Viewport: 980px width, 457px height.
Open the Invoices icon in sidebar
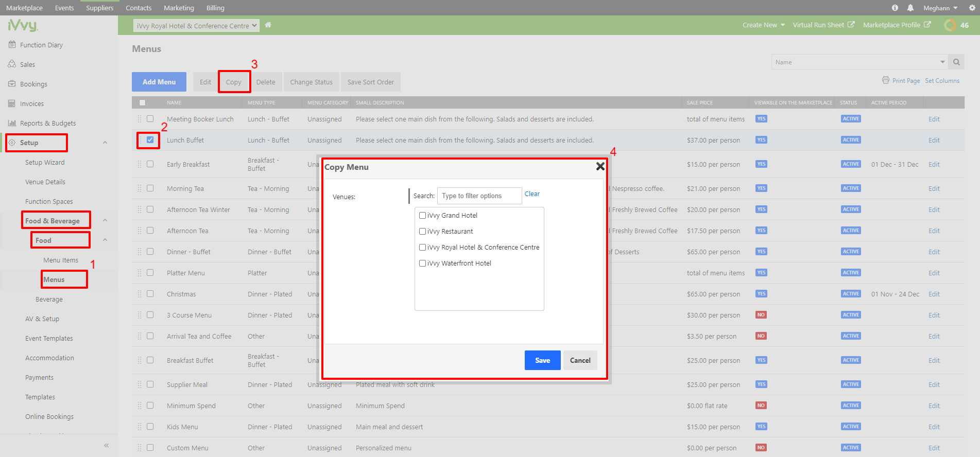(x=12, y=103)
